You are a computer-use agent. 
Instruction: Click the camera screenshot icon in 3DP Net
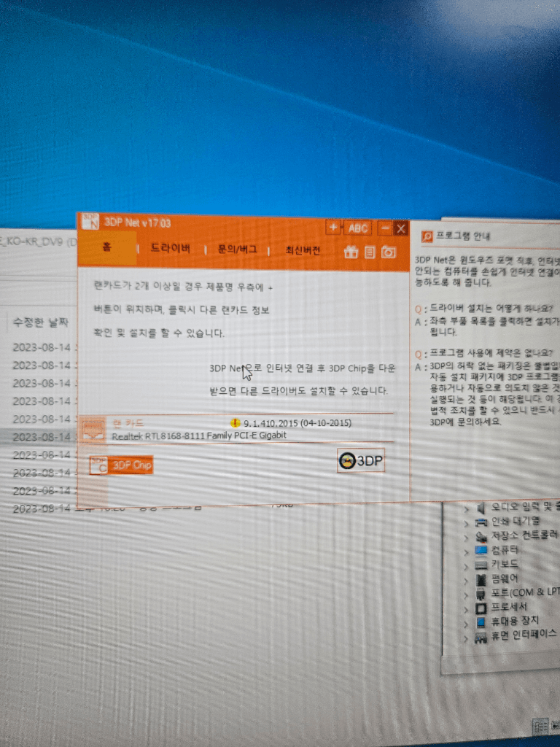pyautogui.click(x=389, y=252)
